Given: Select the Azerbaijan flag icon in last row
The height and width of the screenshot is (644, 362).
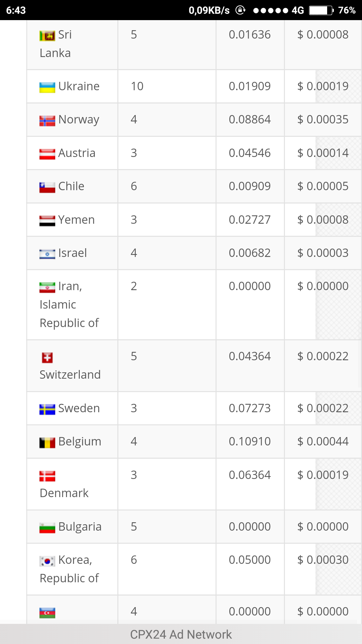Looking at the screenshot, I should (47, 613).
